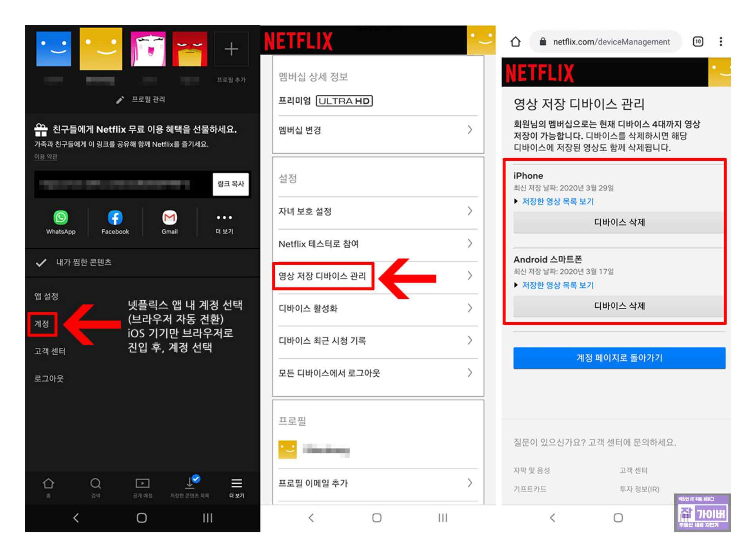Tap the WhatsApp share icon
The width and height of the screenshot is (756, 557).
(x=61, y=218)
